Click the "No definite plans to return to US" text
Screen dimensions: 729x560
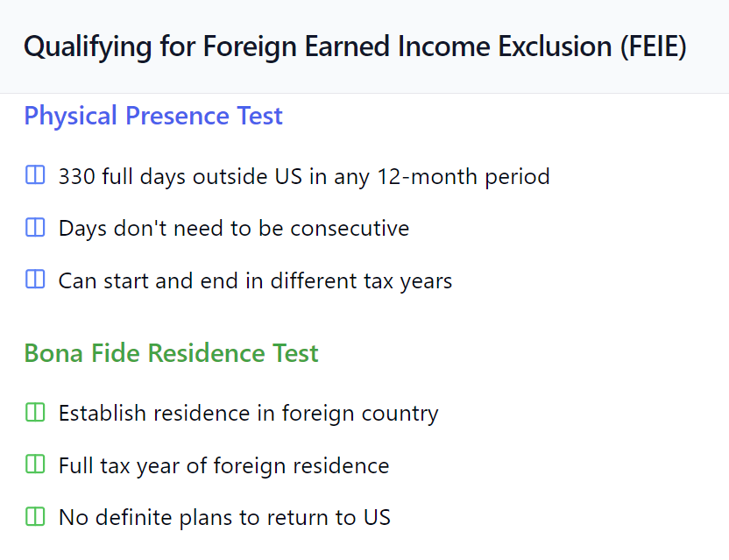[x=224, y=518]
